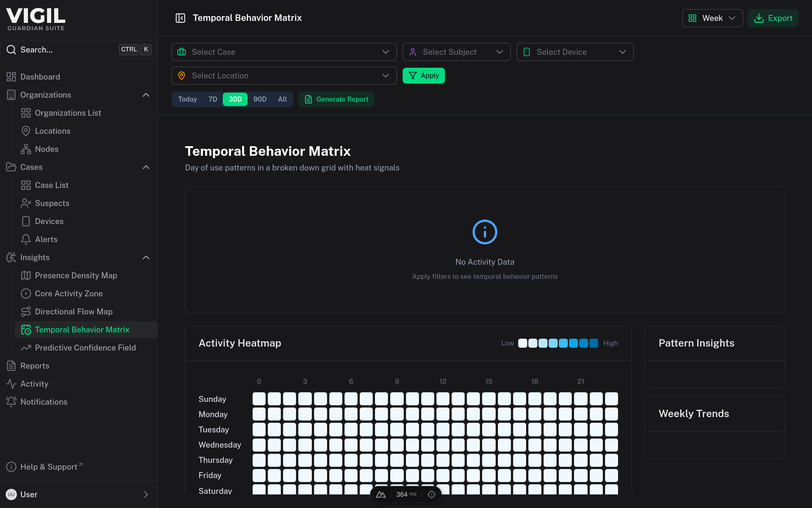Open the Select Case dropdown
The height and width of the screenshot is (508, 812).
(284, 52)
